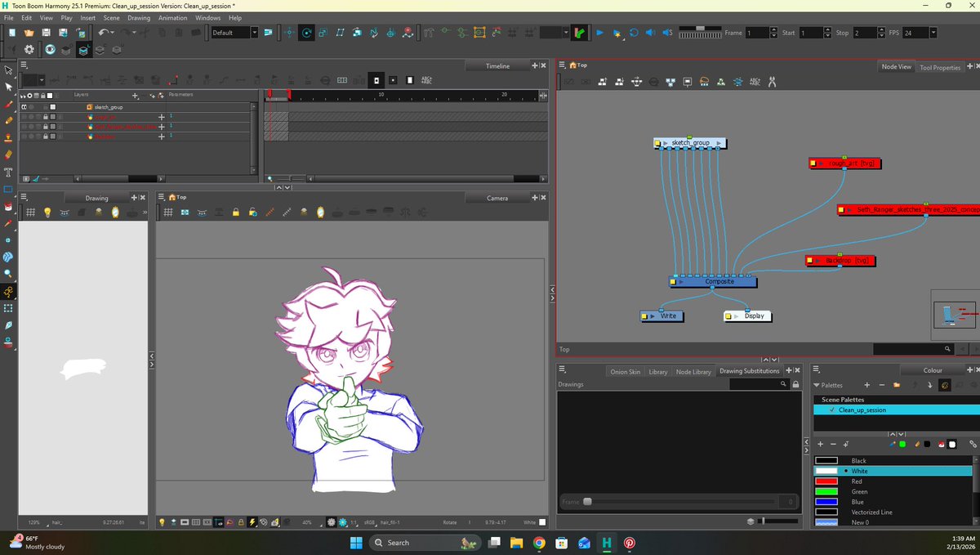Click the Undo arrow in top toolbar
980x555 pixels.
point(104,33)
